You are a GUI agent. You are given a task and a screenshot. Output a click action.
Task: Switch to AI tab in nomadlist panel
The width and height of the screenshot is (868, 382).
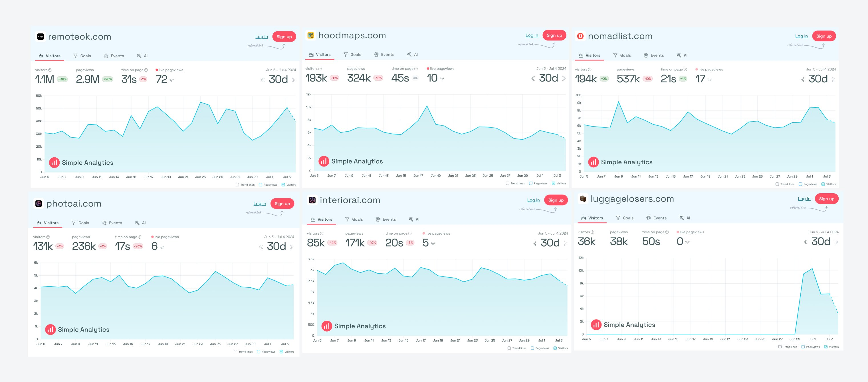(682, 55)
